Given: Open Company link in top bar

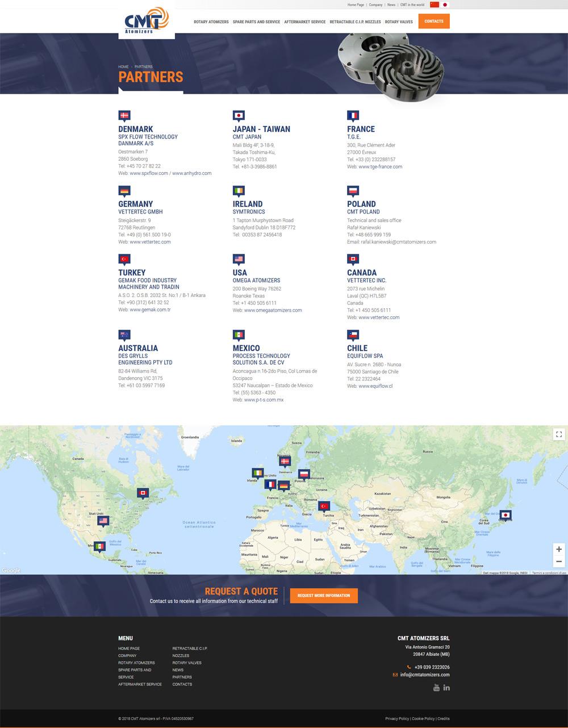Looking at the screenshot, I should tap(375, 5).
